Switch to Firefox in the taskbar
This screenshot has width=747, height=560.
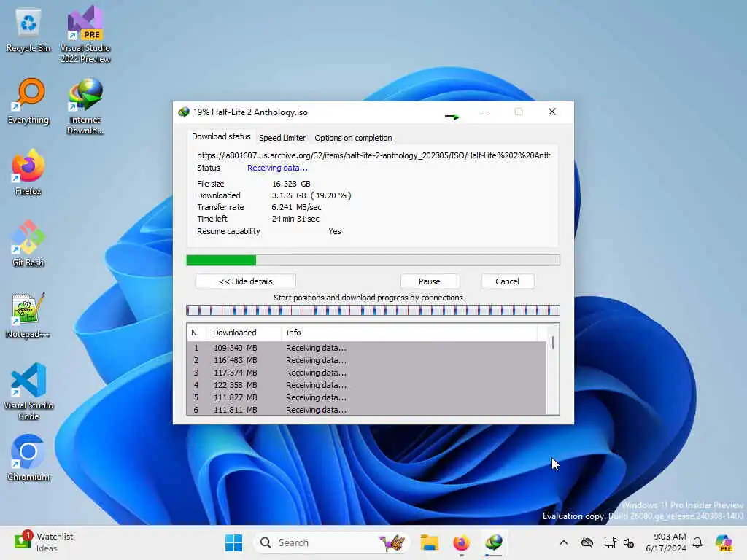(x=461, y=542)
